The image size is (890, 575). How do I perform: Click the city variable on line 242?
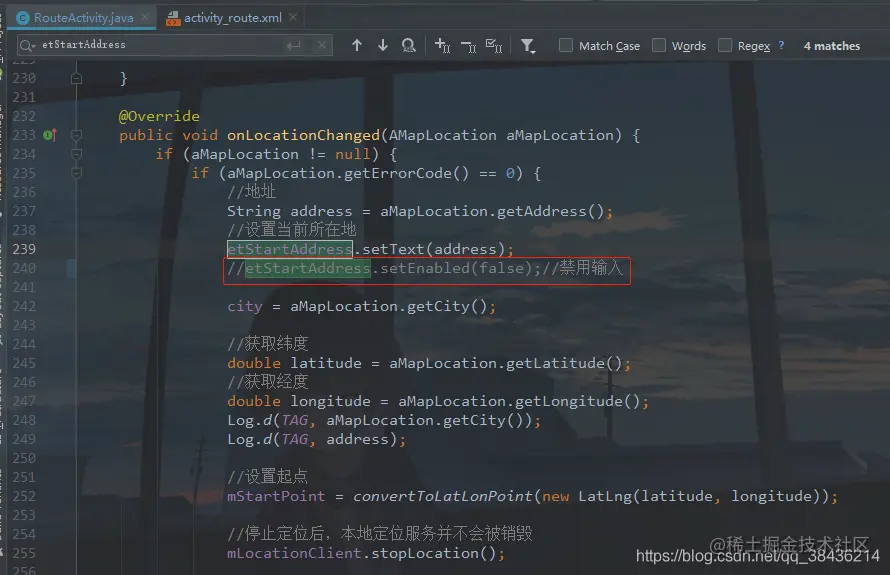click(245, 307)
